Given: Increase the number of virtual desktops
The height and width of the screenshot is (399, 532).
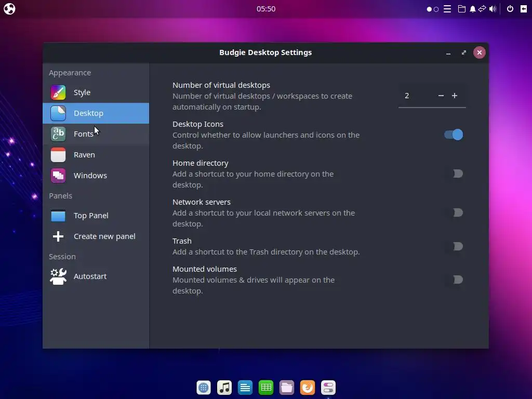Looking at the screenshot, I should pos(455,96).
